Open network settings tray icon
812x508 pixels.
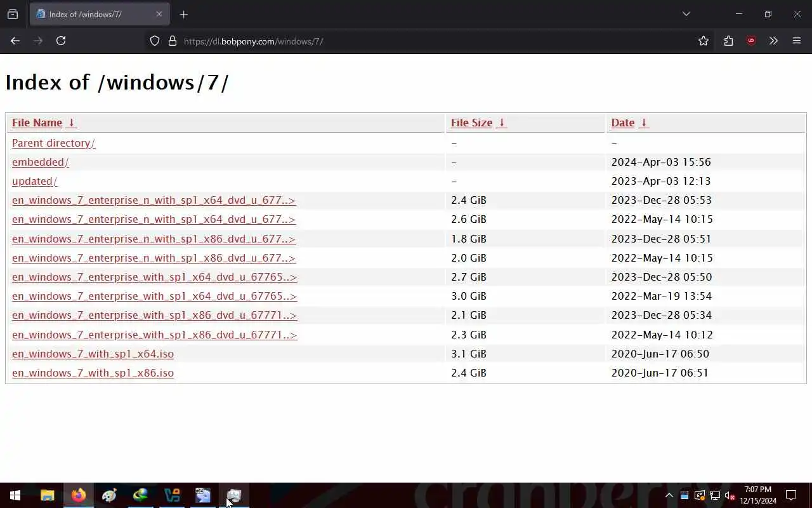pyautogui.click(x=715, y=495)
